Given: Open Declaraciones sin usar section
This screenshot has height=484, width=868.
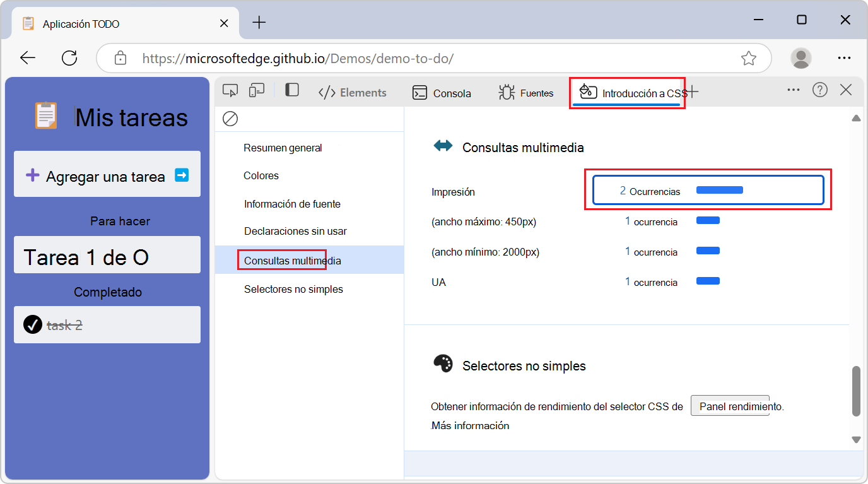Looking at the screenshot, I should pos(294,231).
